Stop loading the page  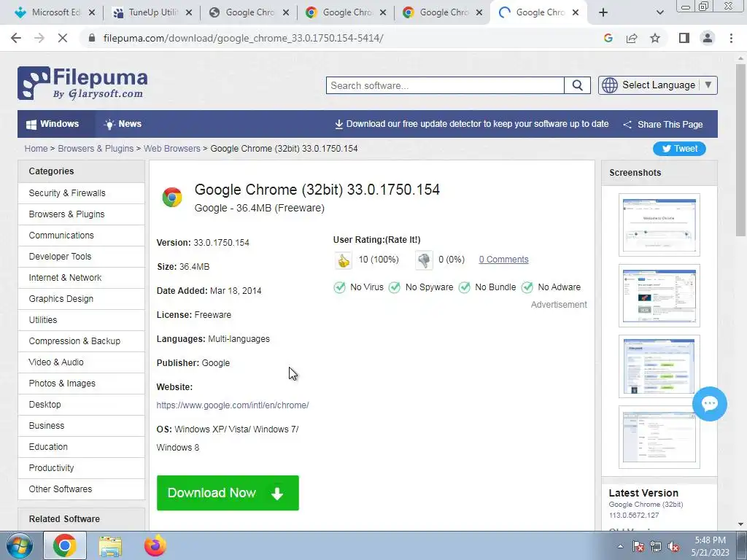63,38
